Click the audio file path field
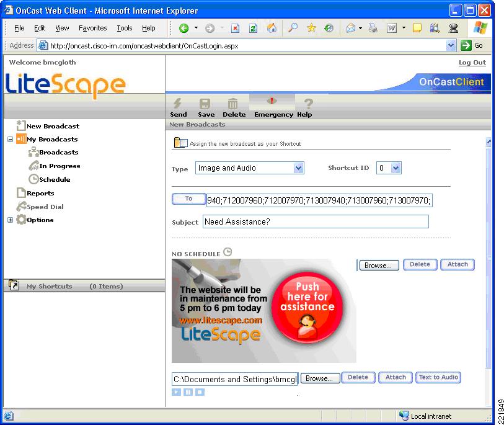Screen dimensions: 504x425 coord(235,379)
